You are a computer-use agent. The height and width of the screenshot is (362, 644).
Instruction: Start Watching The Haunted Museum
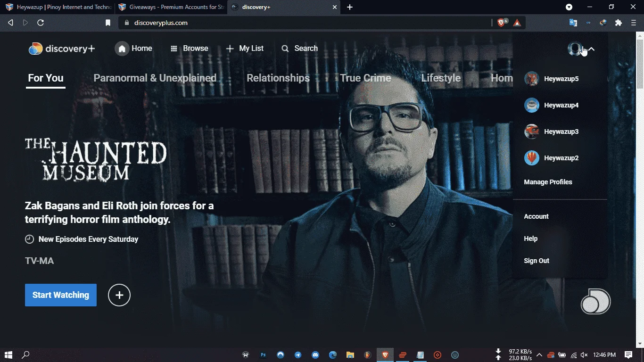click(x=61, y=295)
